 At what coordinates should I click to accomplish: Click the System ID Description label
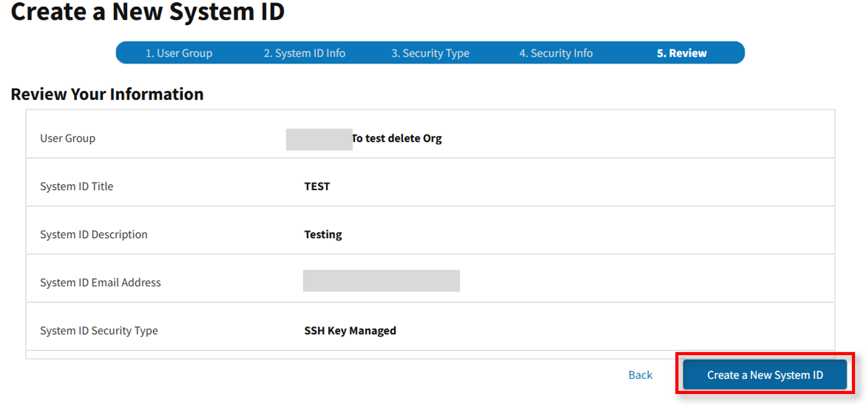pyautogui.click(x=93, y=235)
